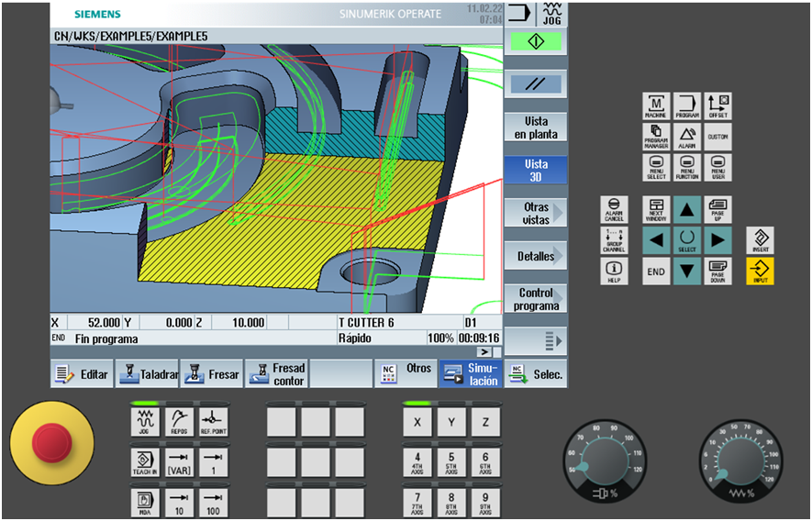Select the [VAR] increment key
Image resolution: width=812 pixels, height=521 pixels.
point(179,462)
